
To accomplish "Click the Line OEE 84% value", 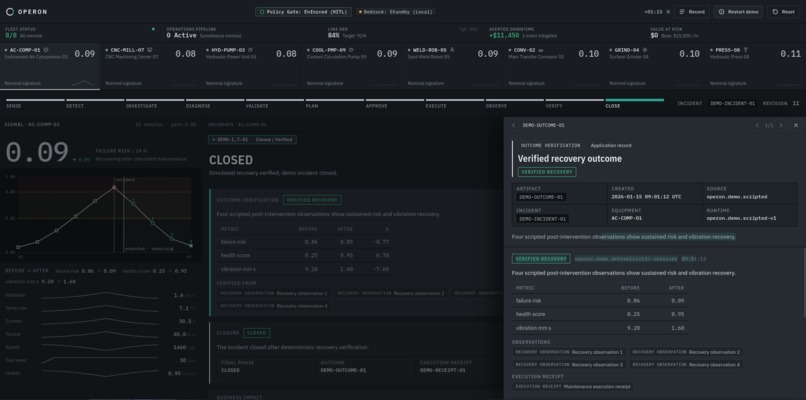I will point(334,35).
